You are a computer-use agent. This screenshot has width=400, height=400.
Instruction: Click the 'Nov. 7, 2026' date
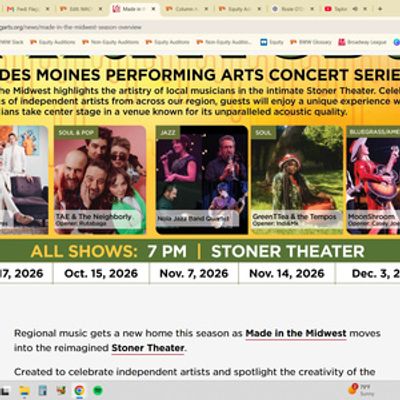194,273
